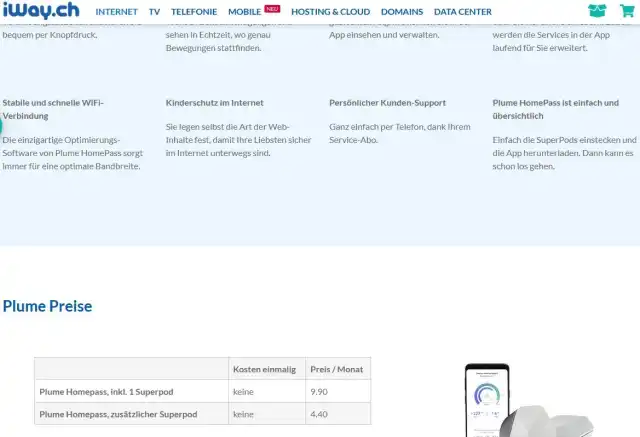Click the 'laufend für Sie erweitert' text
The height and width of the screenshot is (437, 640).
(540, 48)
